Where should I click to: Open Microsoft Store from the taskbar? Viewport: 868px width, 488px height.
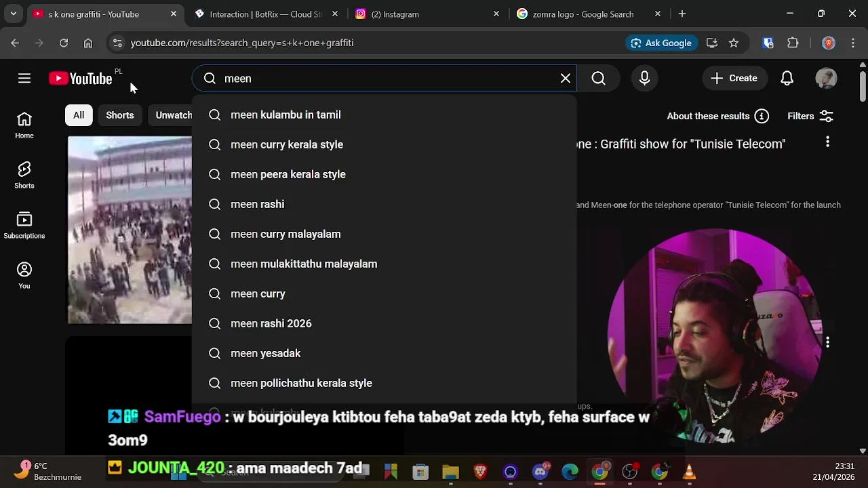point(420,472)
